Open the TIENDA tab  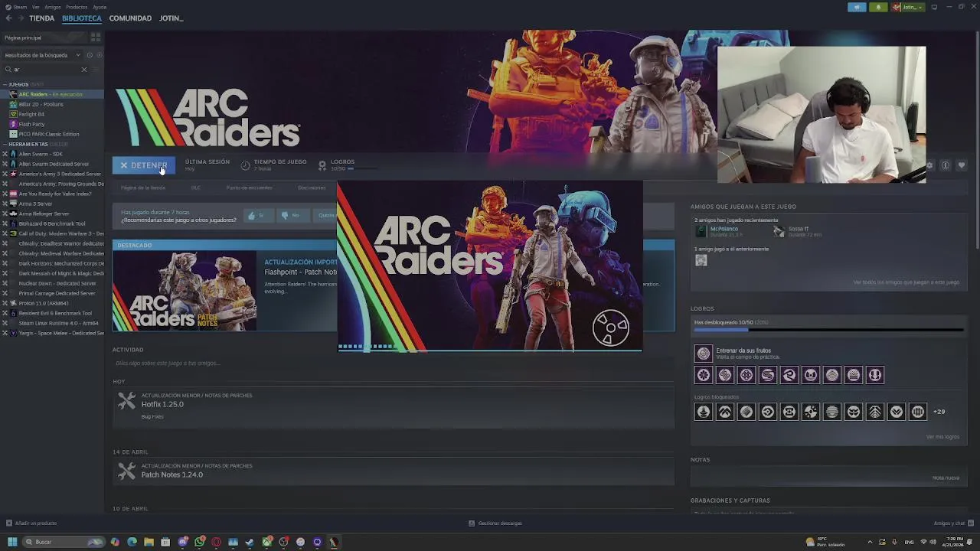[41, 18]
